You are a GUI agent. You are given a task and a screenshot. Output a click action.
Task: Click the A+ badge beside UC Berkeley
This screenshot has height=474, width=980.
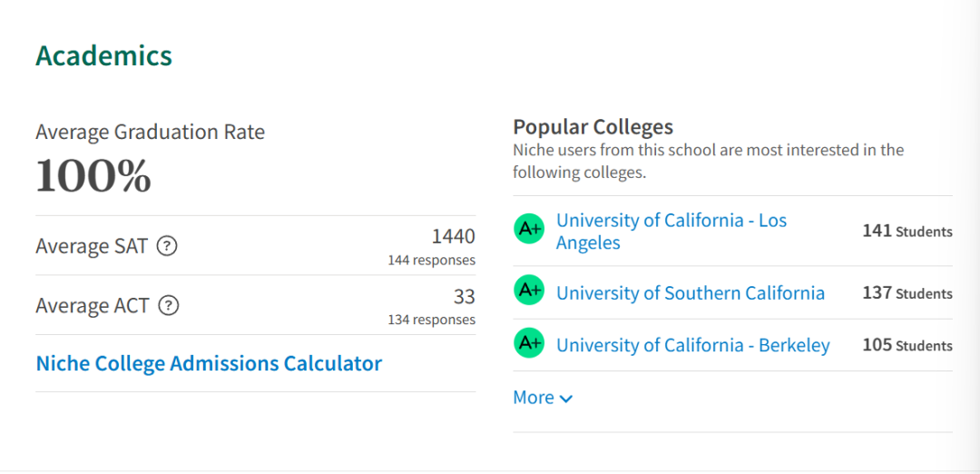click(x=529, y=342)
